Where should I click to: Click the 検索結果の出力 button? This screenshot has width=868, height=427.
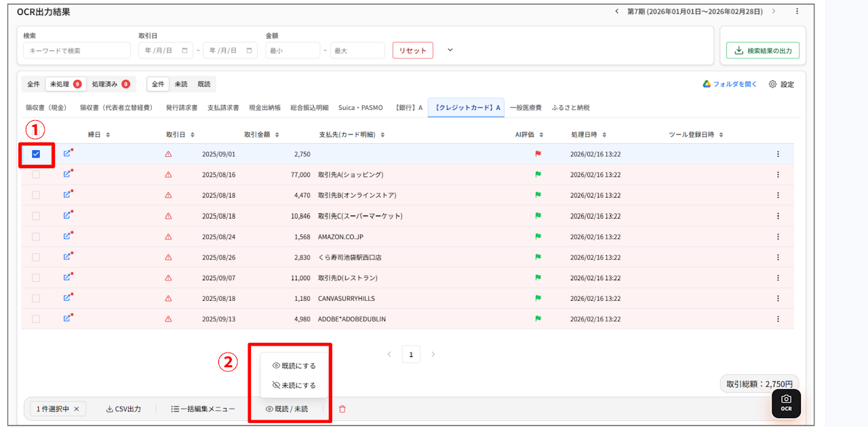763,50
